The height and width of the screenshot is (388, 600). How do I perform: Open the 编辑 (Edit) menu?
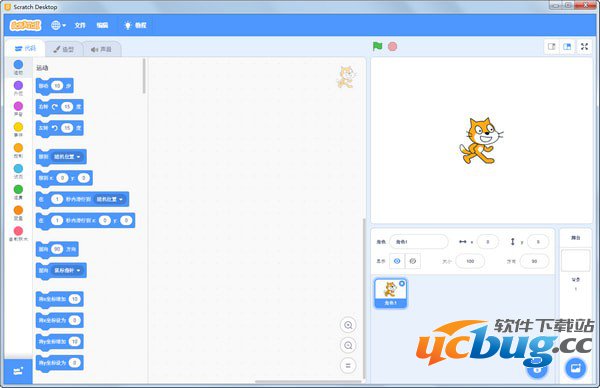click(x=102, y=25)
